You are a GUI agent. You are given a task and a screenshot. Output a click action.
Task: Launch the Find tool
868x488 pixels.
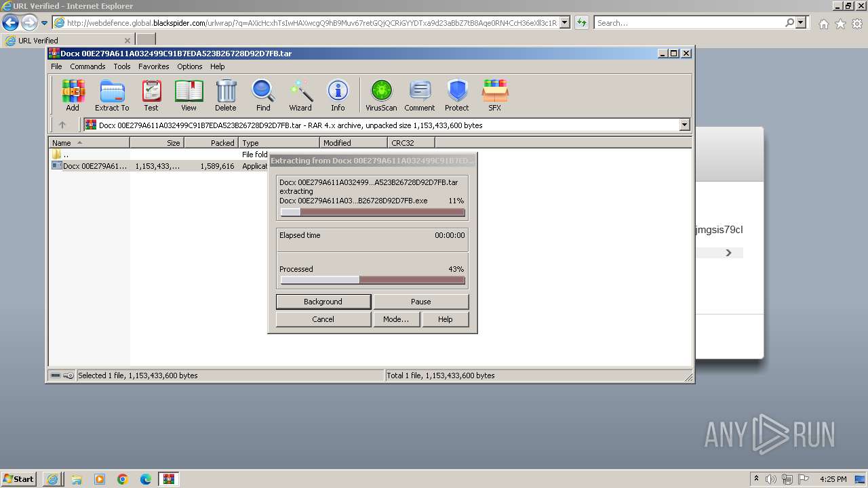263,95
